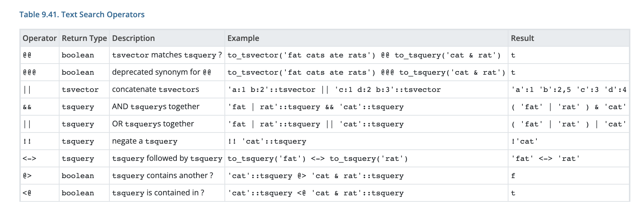
Task: Click the Description column header
Action: pyautogui.click(x=167, y=38)
